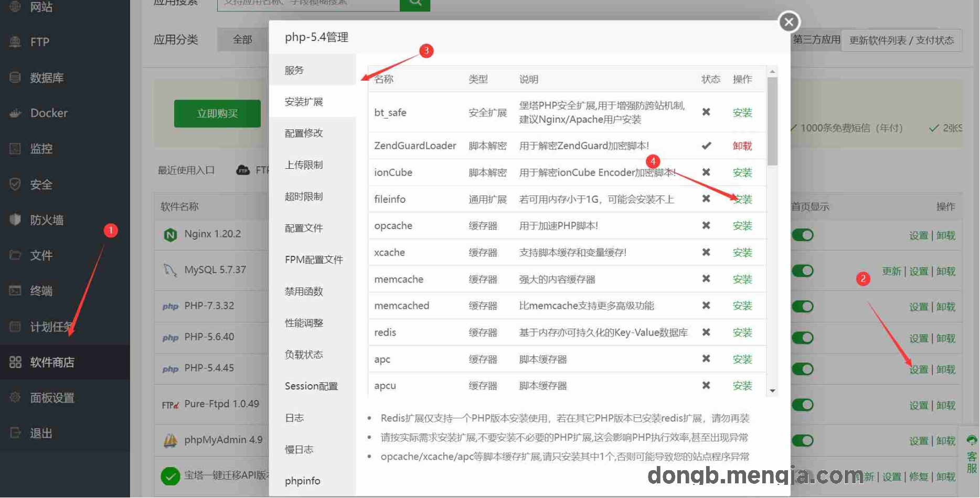Install the memcached extension
980x498 pixels.
click(742, 306)
